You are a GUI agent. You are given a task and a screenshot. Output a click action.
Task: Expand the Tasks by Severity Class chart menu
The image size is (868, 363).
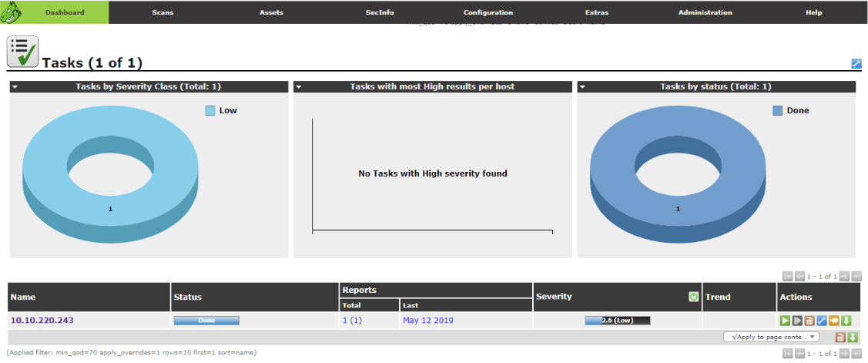click(x=15, y=87)
